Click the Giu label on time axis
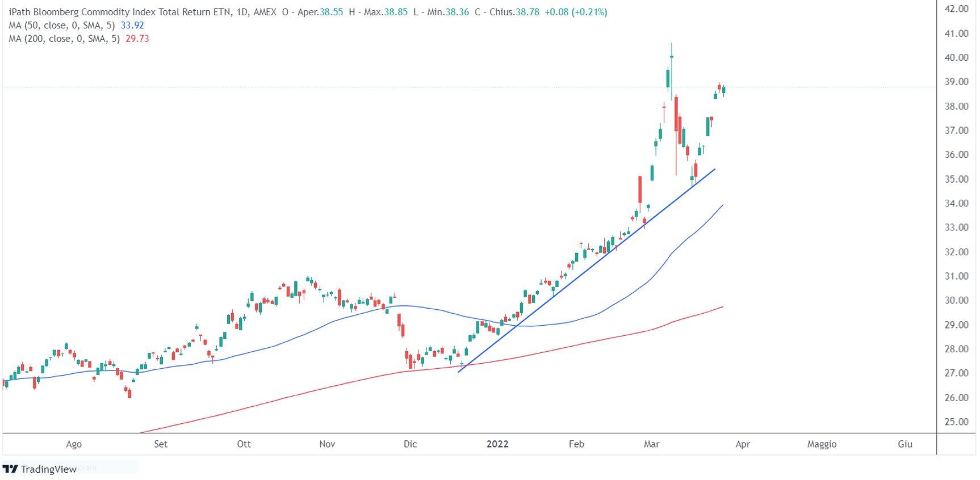 click(905, 444)
